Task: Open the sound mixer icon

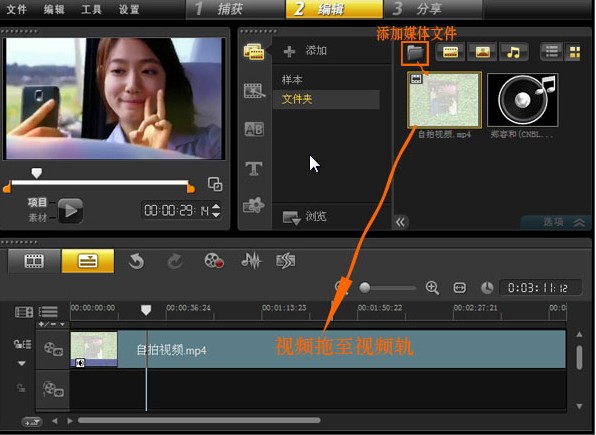Action: (252, 261)
